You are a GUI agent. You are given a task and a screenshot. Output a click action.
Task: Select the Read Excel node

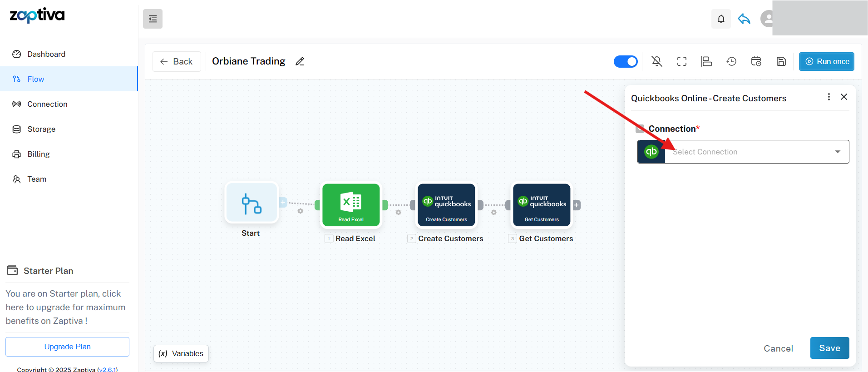point(351,205)
